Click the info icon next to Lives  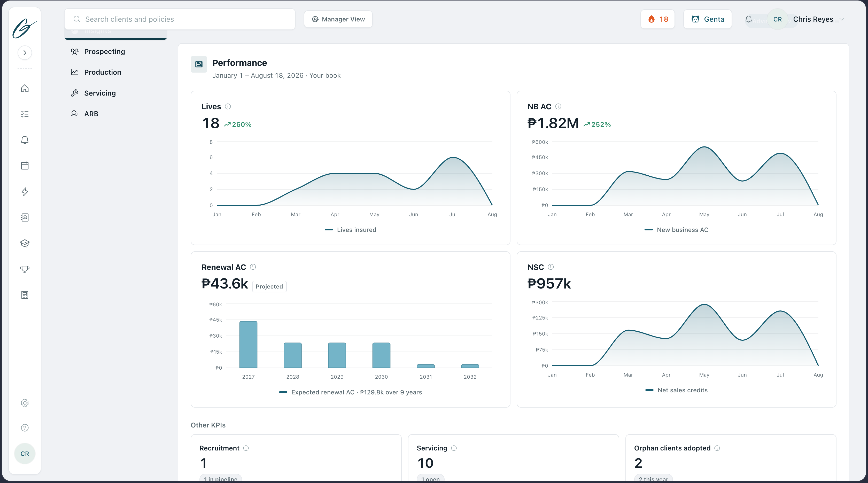[228, 106]
